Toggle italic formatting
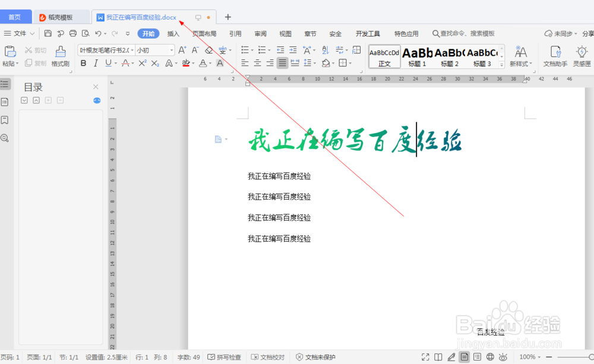This screenshot has width=594, height=364. (96, 64)
